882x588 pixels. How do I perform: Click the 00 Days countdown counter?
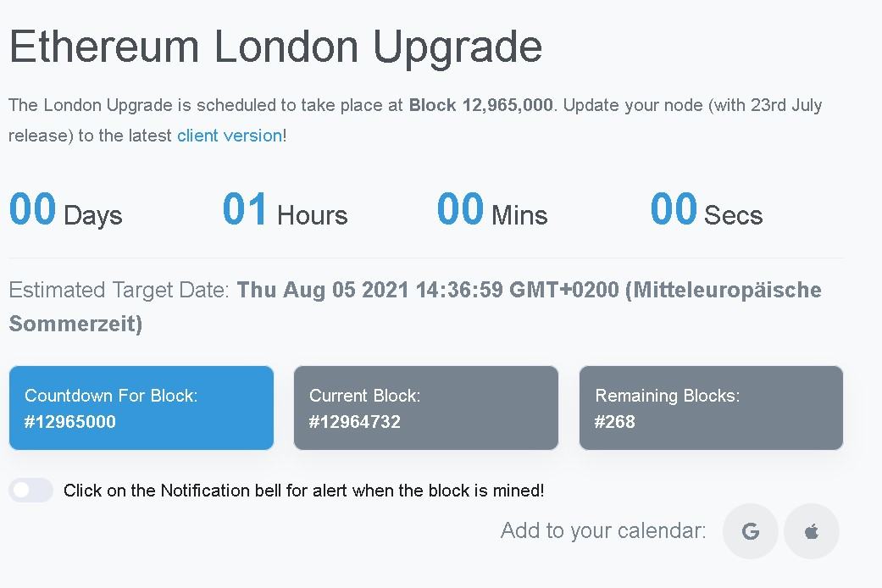tap(66, 210)
